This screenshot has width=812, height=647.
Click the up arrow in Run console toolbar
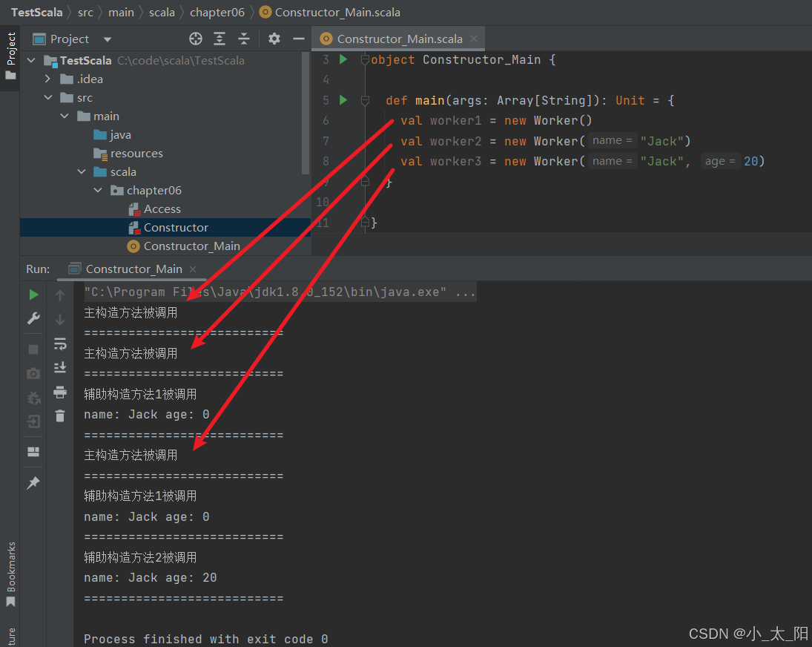coord(60,295)
